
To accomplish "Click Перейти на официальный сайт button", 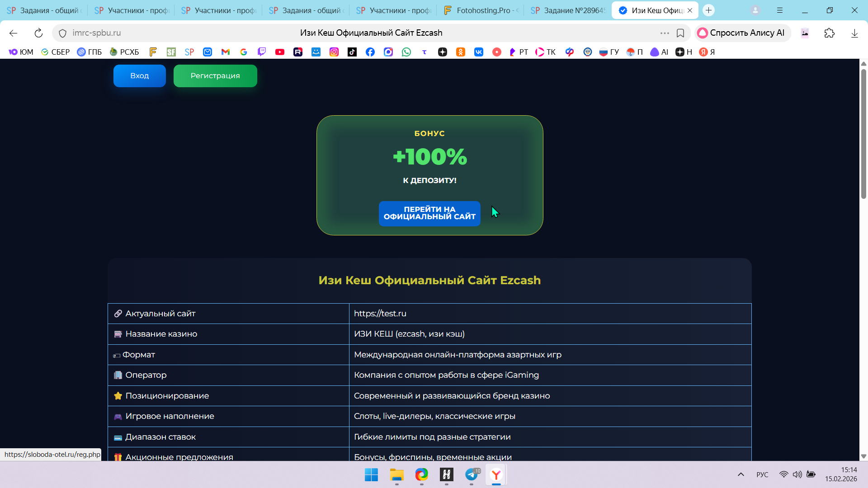I will pos(429,213).
